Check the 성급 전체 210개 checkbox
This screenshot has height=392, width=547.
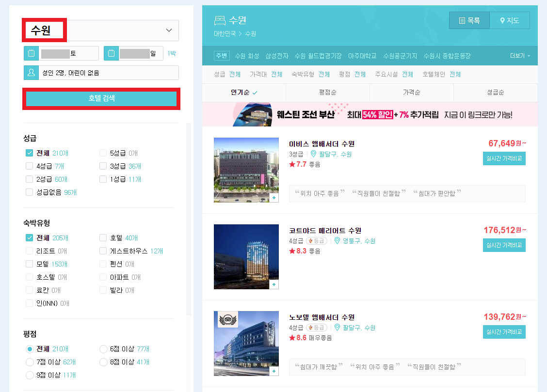[x=29, y=153]
